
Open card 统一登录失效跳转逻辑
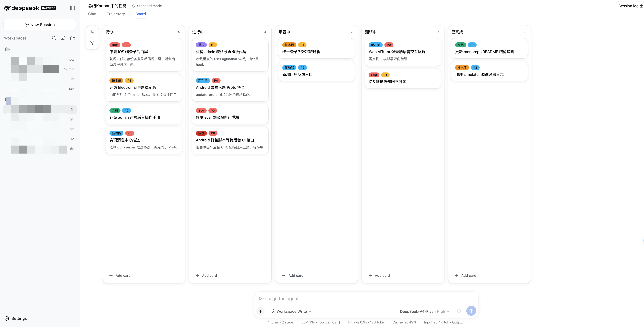coord(317,48)
